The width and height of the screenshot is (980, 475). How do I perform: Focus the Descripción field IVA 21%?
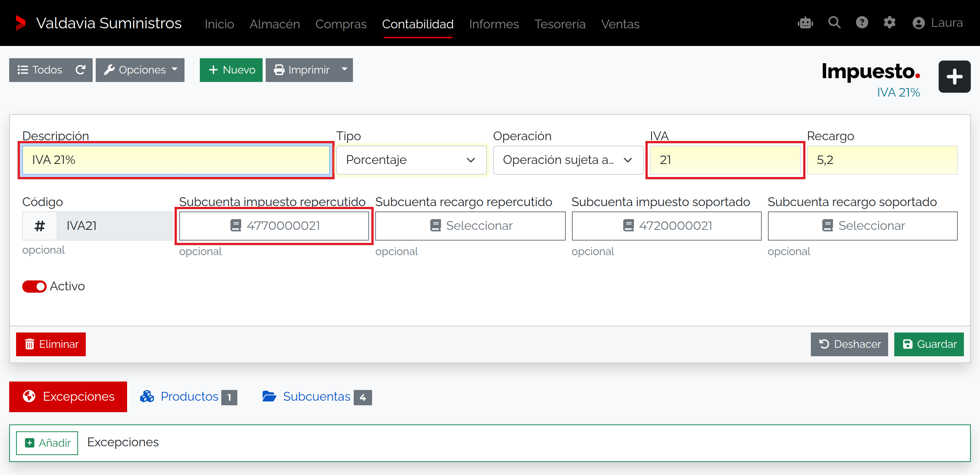click(x=176, y=160)
